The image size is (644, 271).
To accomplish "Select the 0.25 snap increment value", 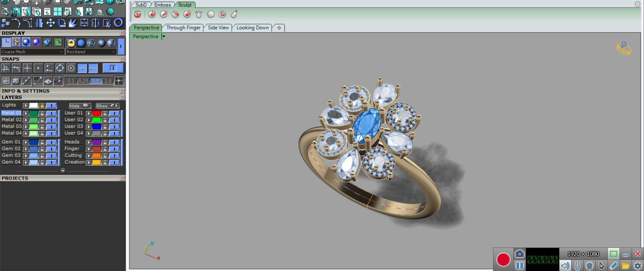I will pyautogui.click(x=83, y=81).
